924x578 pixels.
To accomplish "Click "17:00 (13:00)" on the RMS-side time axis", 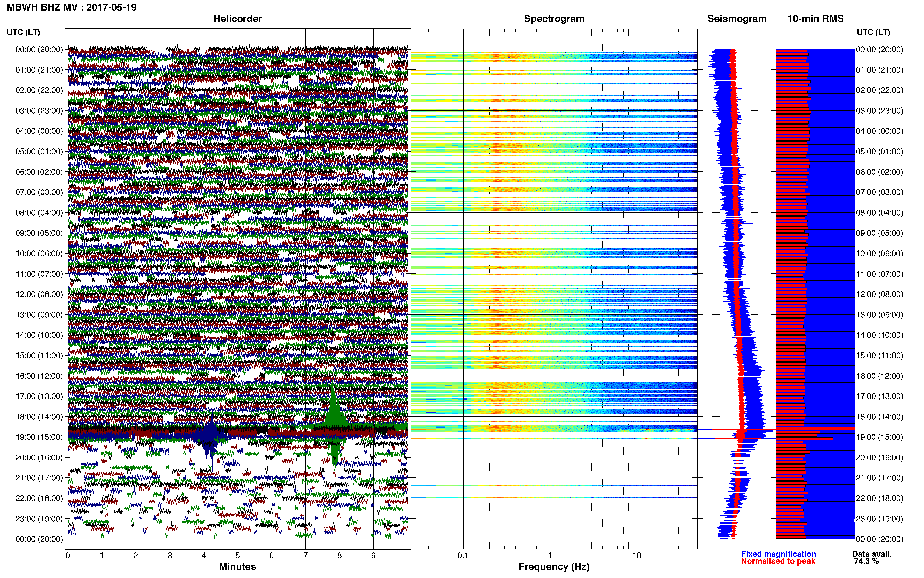I will [880, 396].
